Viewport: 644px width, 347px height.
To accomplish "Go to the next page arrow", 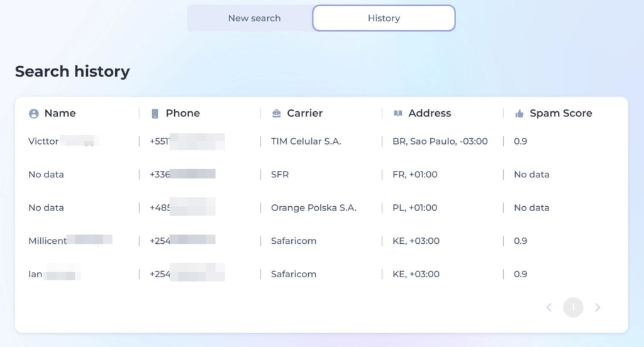I will [597, 307].
